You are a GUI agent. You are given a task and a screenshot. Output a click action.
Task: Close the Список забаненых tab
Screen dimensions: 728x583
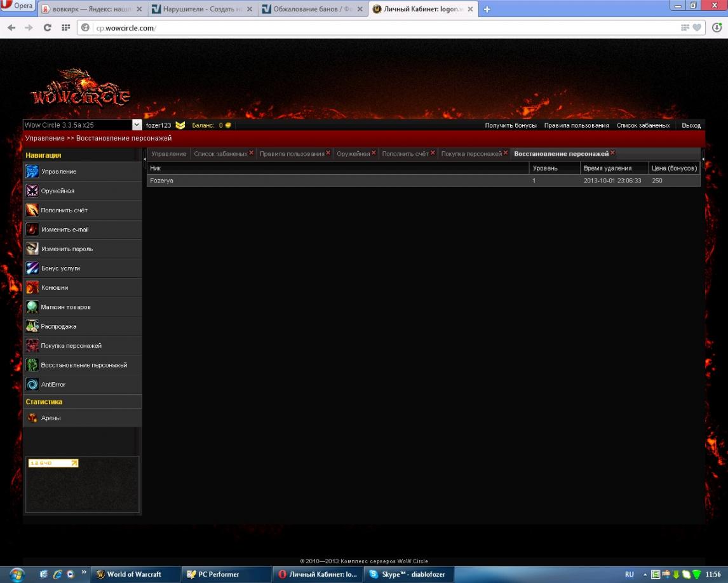252,153
